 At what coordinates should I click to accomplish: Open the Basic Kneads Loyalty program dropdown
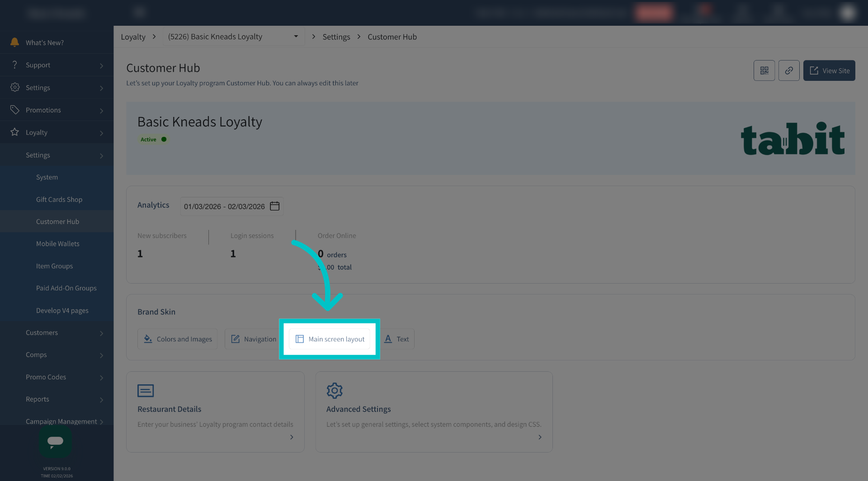click(233, 37)
